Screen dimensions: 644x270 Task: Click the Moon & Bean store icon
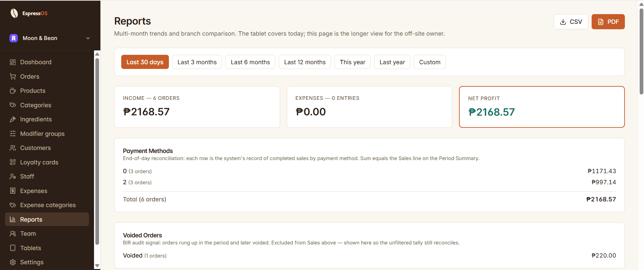(x=13, y=38)
